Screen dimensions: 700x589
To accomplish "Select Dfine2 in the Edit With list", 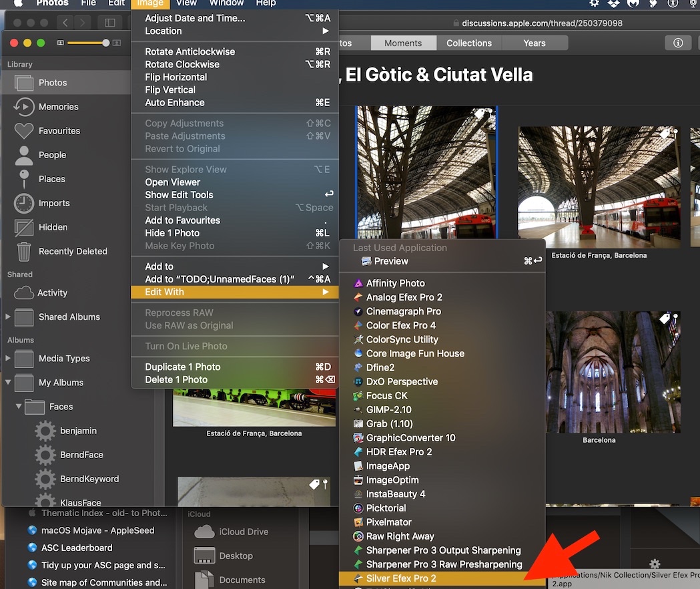I will 442,367.
